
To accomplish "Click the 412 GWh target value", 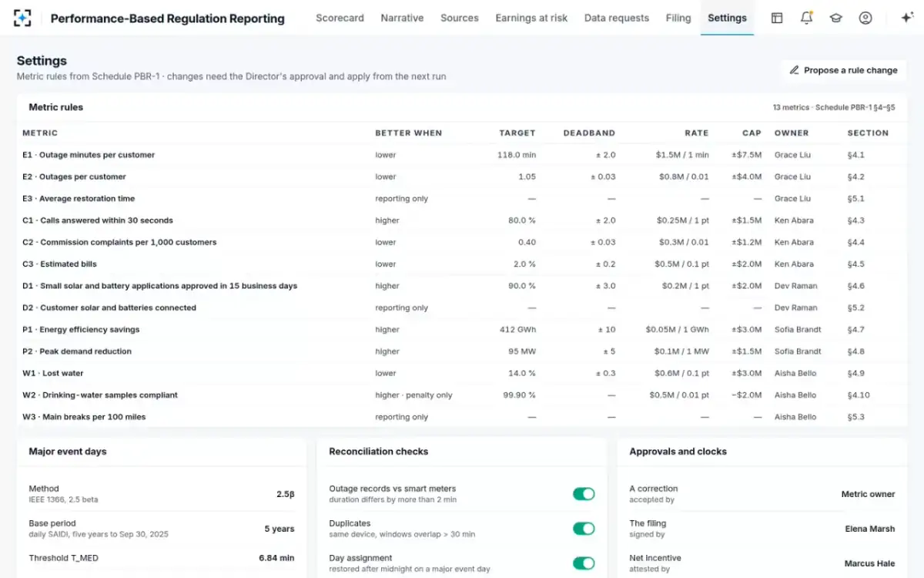I will pyautogui.click(x=517, y=329).
